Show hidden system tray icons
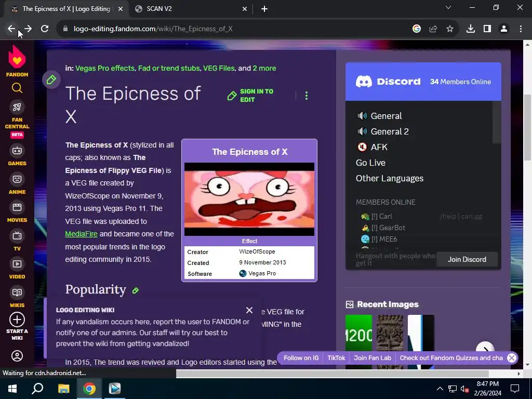The image size is (532, 399). [x=440, y=389]
